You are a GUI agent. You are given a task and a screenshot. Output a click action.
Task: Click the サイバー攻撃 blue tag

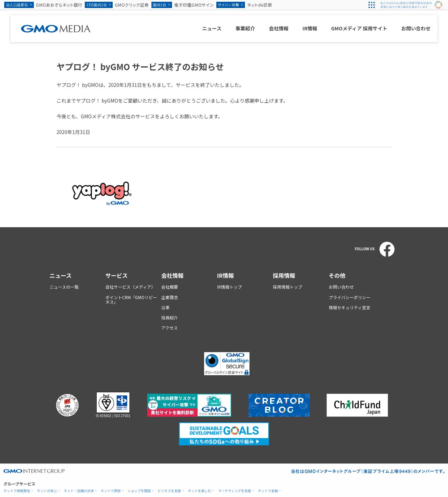pos(231,5)
